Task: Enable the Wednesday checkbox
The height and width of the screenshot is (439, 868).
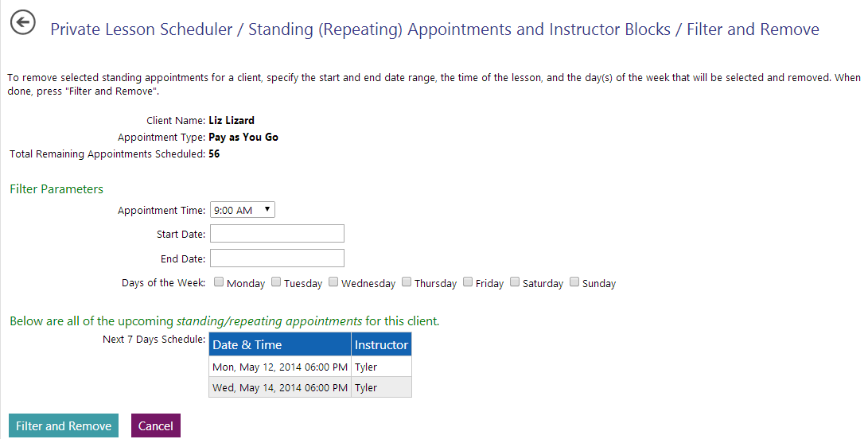Action: pos(333,282)
